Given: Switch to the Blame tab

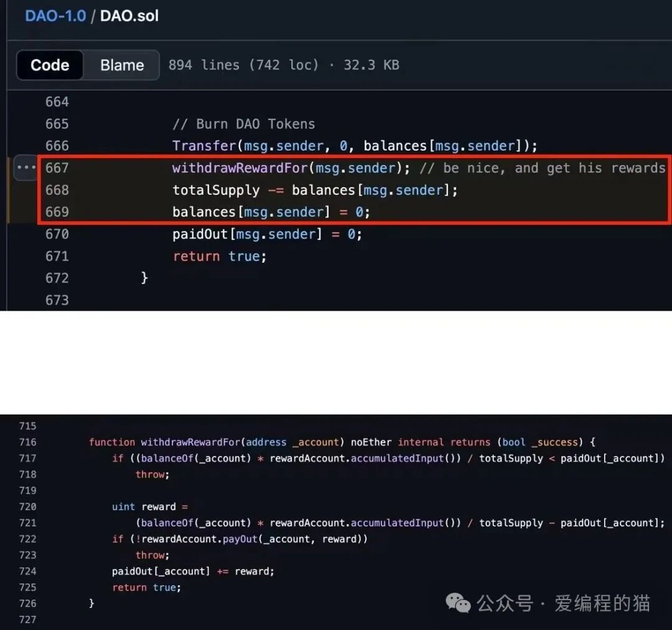Looking at the screenshot, I should [x=121, y=65].
